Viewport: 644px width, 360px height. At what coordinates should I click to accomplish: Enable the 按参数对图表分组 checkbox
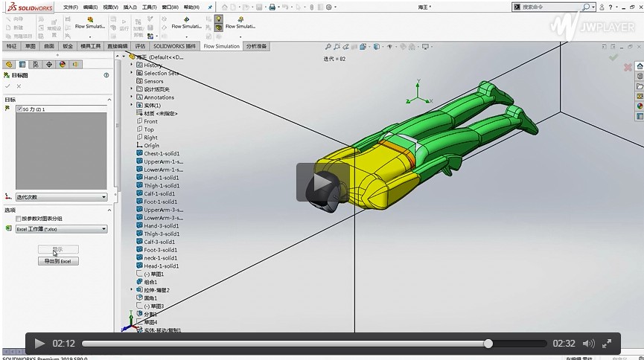pos(19,219)
